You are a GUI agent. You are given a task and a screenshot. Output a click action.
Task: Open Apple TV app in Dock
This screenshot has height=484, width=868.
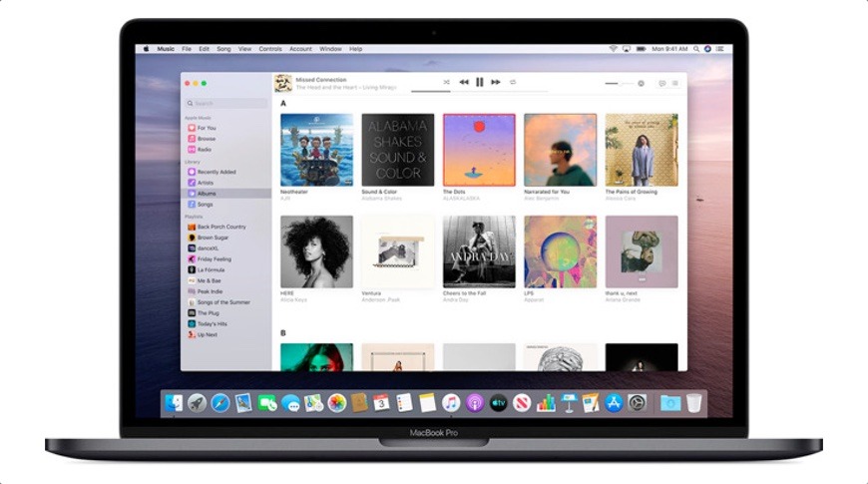[498, 403]
